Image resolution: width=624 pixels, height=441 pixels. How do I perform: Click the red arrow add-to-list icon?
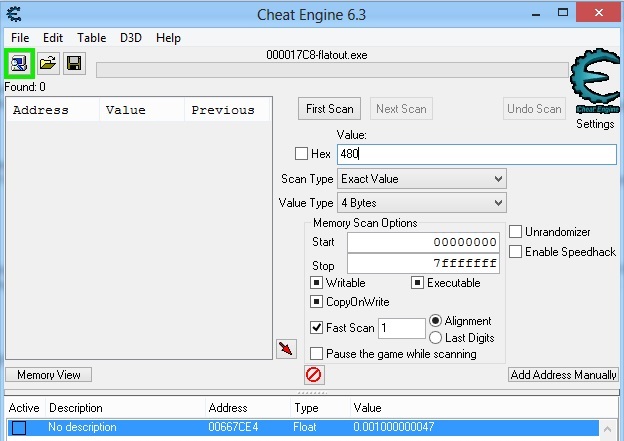click(286, 349)
